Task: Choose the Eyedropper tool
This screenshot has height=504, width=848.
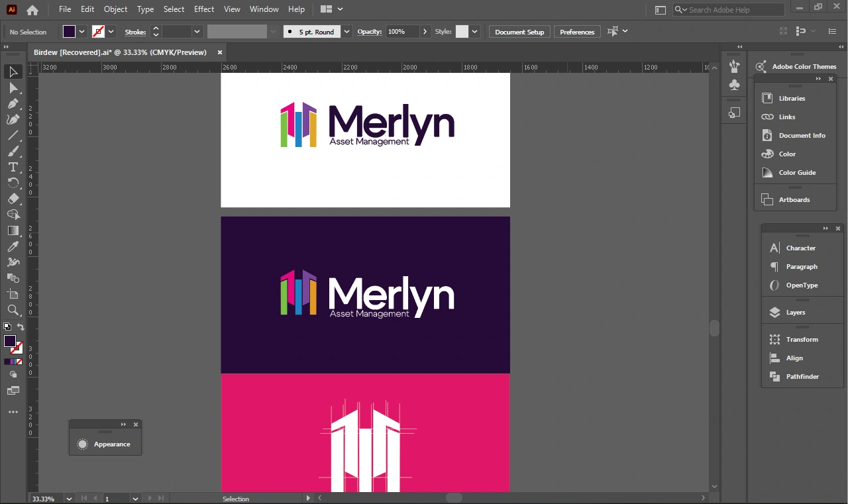Action: (13, 246)
